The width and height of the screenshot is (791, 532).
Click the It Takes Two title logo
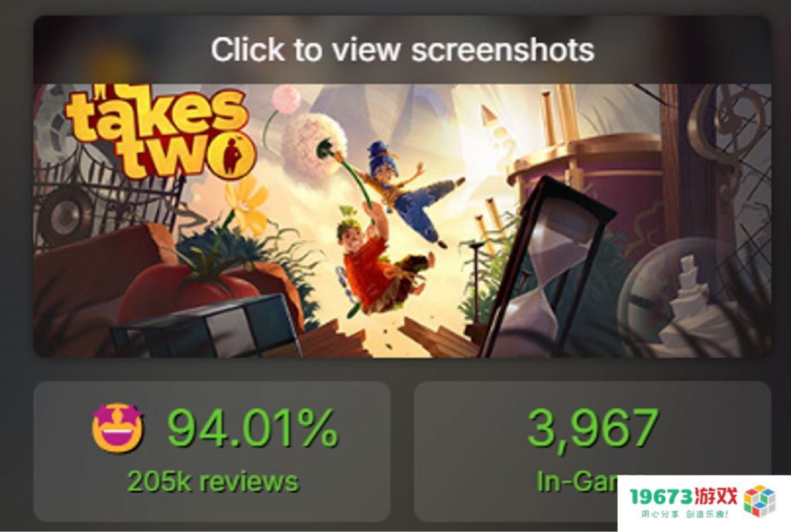click(x=161, y=131)
